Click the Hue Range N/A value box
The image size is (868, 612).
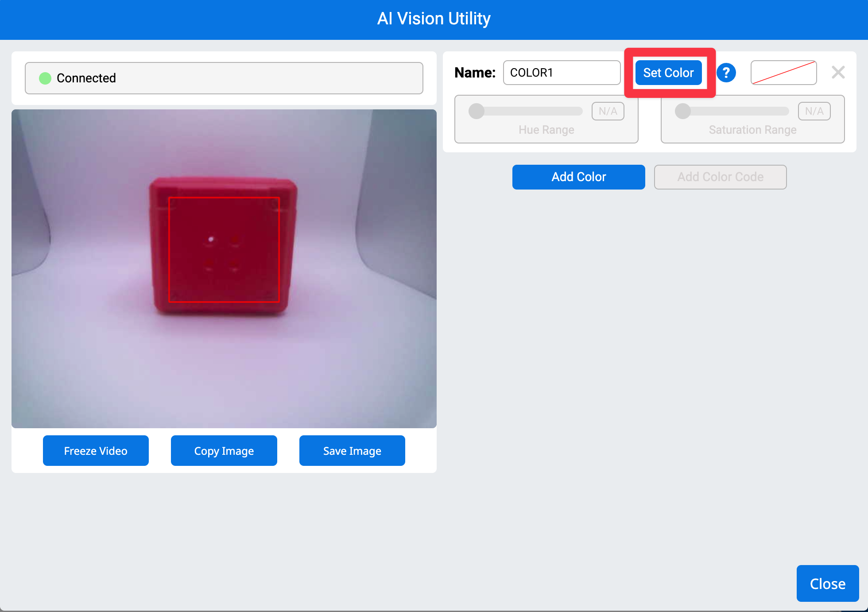(x=608, y=111)
